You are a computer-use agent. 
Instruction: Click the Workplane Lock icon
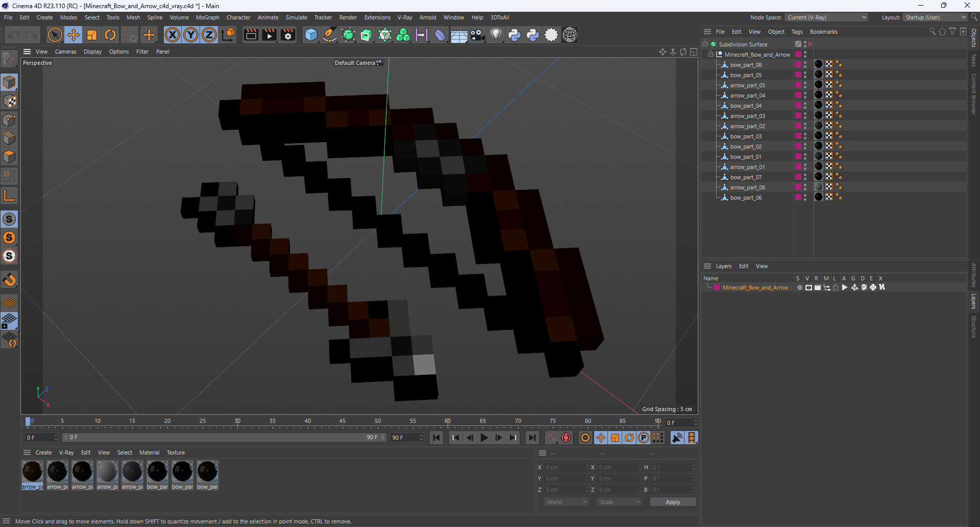coord(9,321)
